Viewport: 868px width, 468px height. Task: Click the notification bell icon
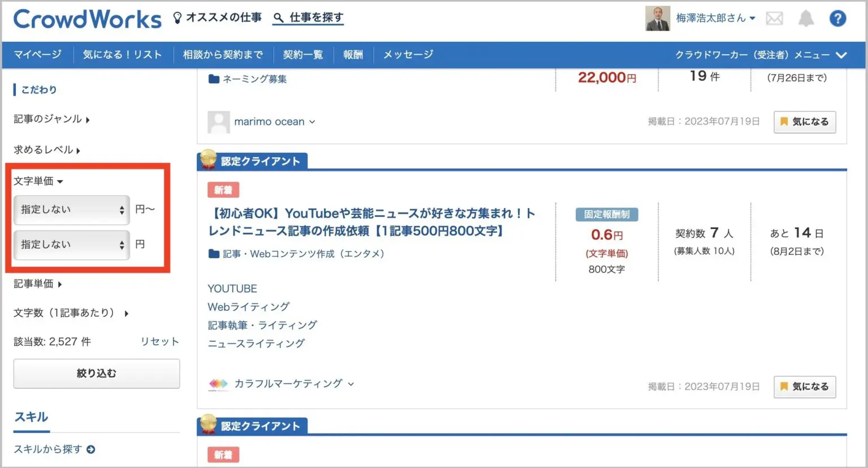(x=805, y=19)
